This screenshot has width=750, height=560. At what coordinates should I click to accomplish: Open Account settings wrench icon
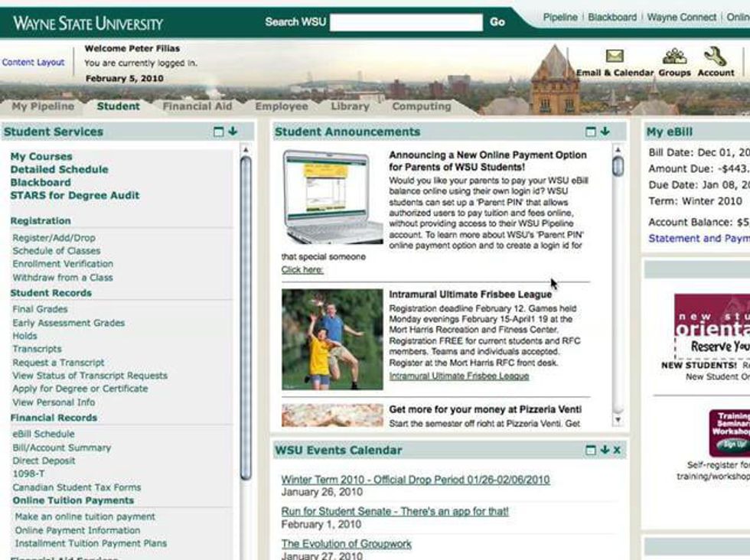click(x=715, y=57)
